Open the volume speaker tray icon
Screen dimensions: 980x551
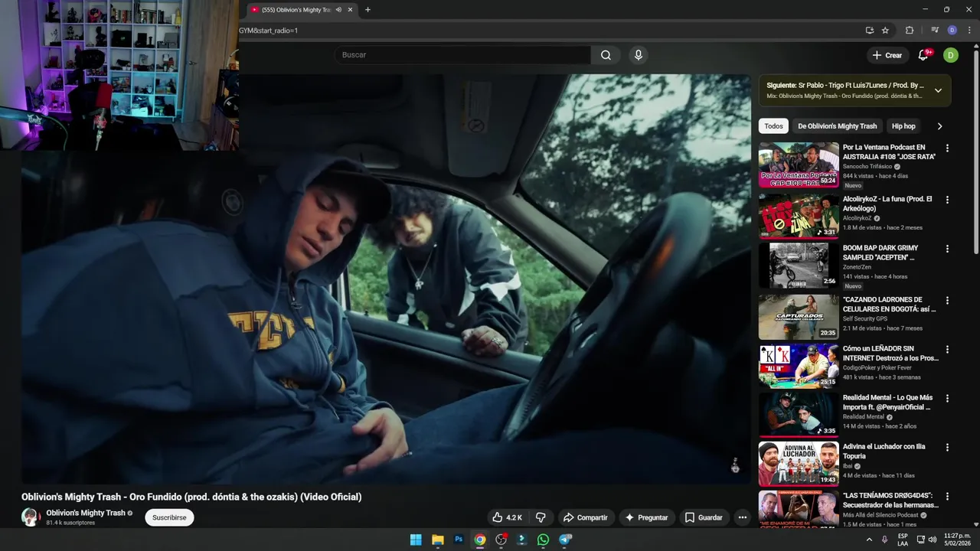click(x=932, y=540)
